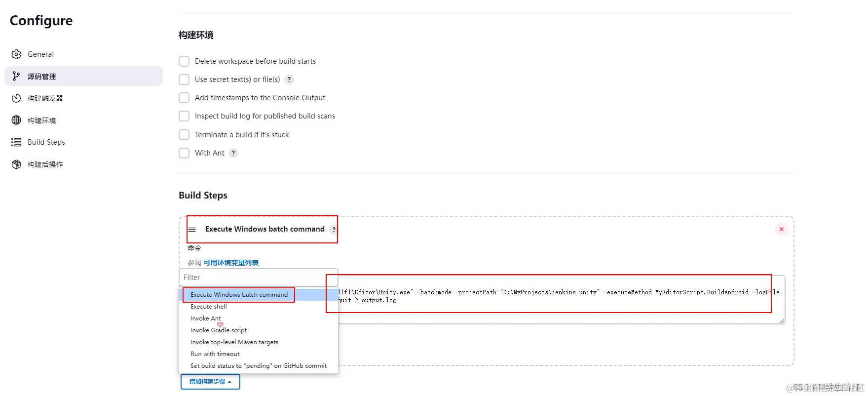
Task: Click the batch command step drag handle
Action: pyautogui.click(x=192, y=230)
